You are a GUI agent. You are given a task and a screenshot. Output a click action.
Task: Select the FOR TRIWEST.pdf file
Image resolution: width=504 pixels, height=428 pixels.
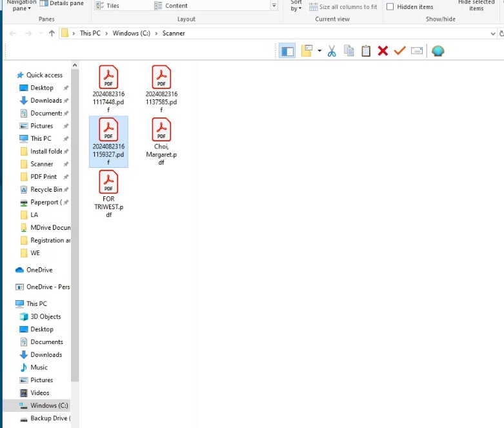coord(108,194)
